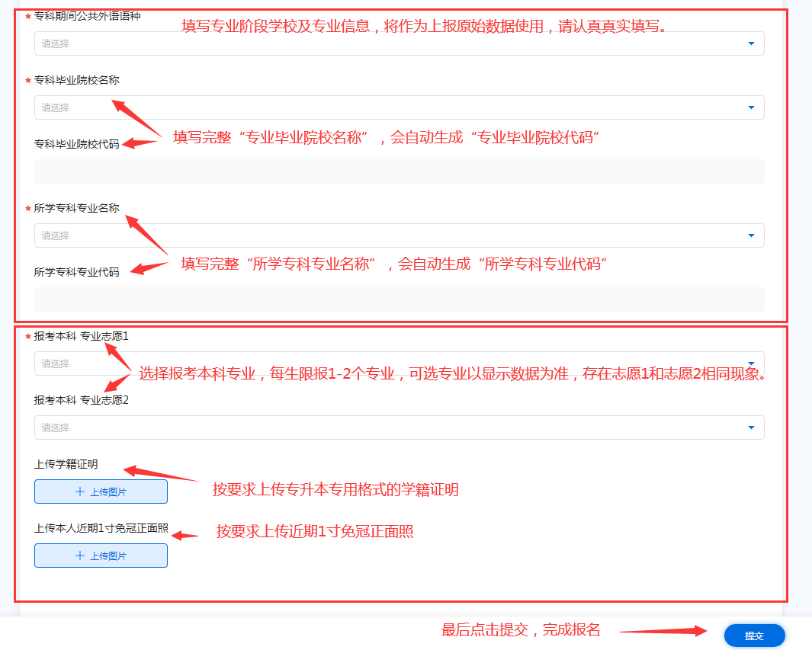
Task: Click the arrow icon of 专科期间公共外语语种
Action: (x=751, y=43)
